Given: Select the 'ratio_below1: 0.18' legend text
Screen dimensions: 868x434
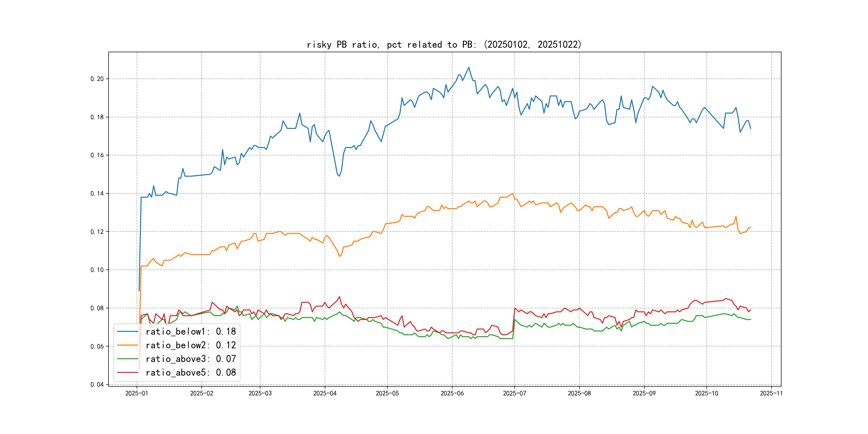Looking at the screenshot, I should (191, 332).
